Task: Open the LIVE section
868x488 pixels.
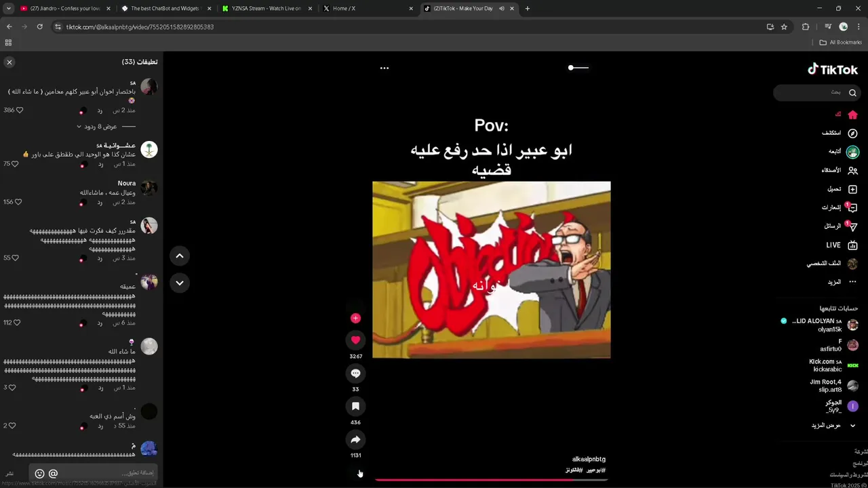Action: tap(842, 245)
